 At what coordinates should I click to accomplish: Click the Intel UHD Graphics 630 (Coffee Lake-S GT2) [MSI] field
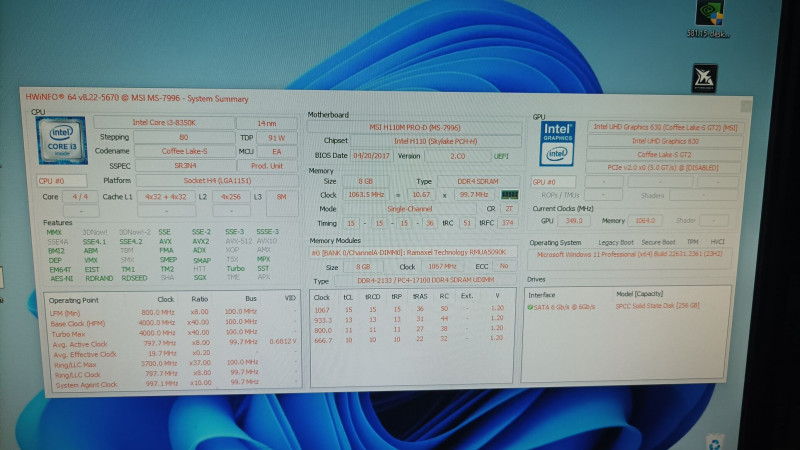click(665, 127)
